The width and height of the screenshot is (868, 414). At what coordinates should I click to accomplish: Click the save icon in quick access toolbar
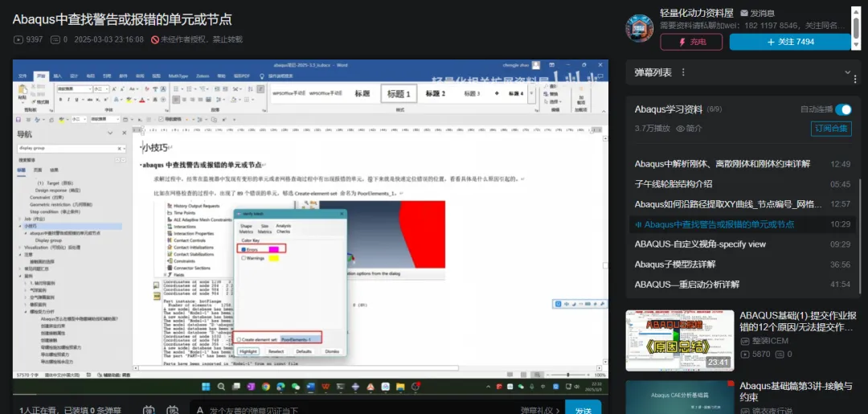click(x=18, y=119)
